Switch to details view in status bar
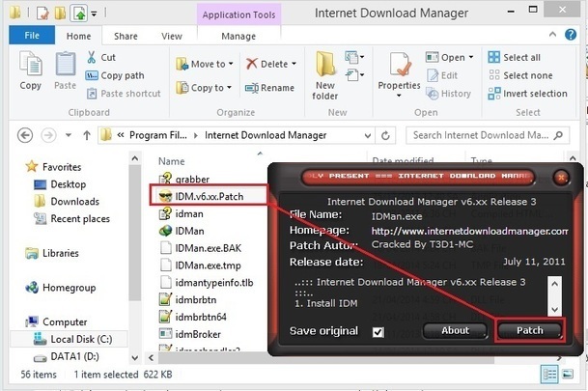Screen dimensions: 588x391 (551, 374)
